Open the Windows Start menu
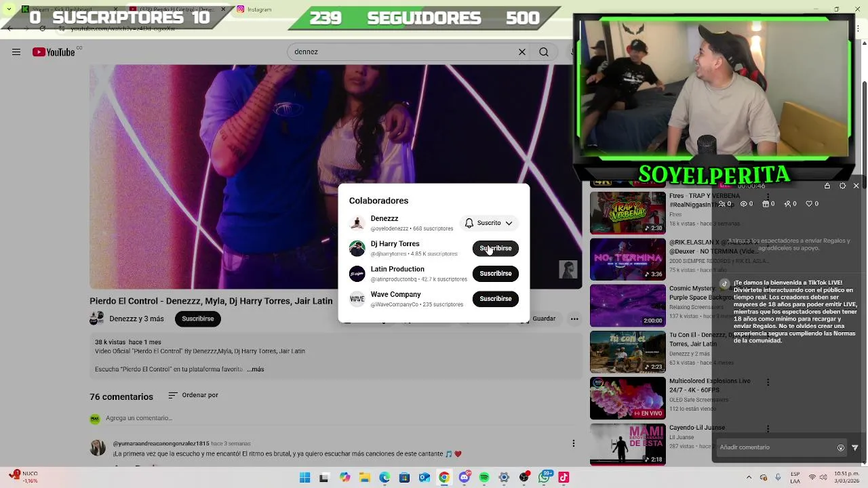 pos(304,478)
